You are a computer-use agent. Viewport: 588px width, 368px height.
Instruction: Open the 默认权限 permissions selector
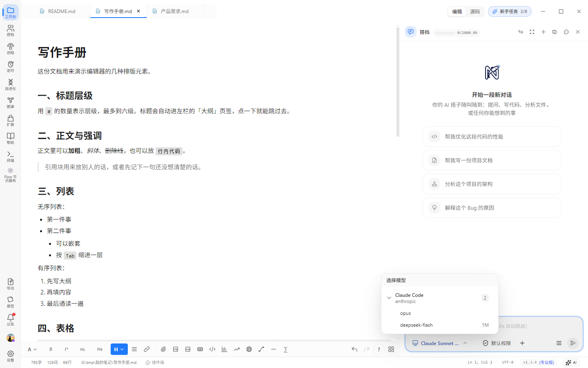497,343
